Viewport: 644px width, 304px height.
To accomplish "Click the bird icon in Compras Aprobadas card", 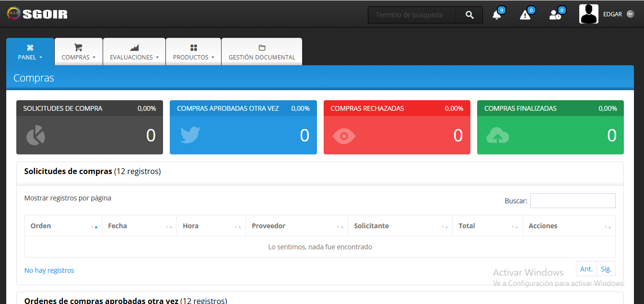I will 190,136.
